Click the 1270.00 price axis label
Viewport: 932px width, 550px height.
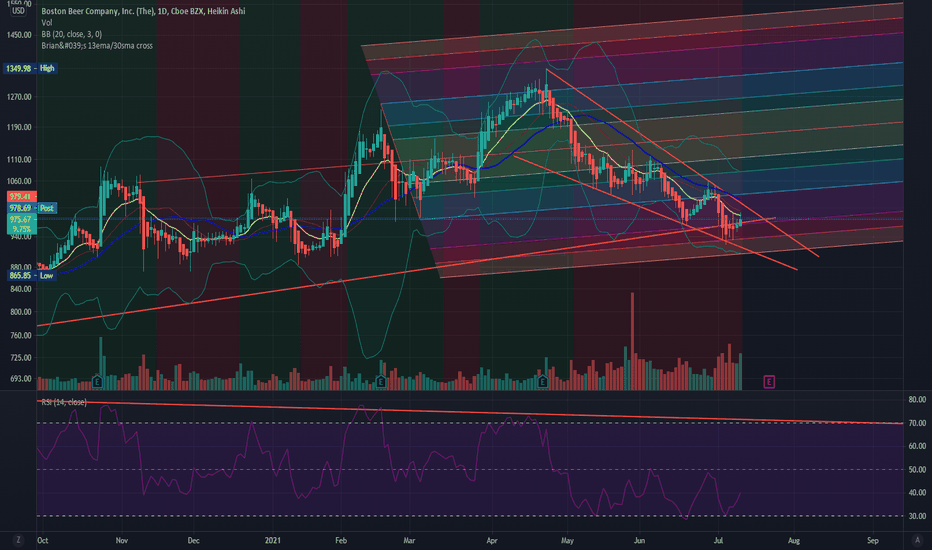20,97
